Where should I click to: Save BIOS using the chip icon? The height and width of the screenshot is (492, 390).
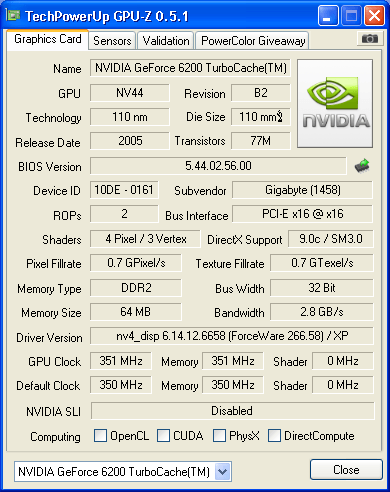click(x=362, y=165)
